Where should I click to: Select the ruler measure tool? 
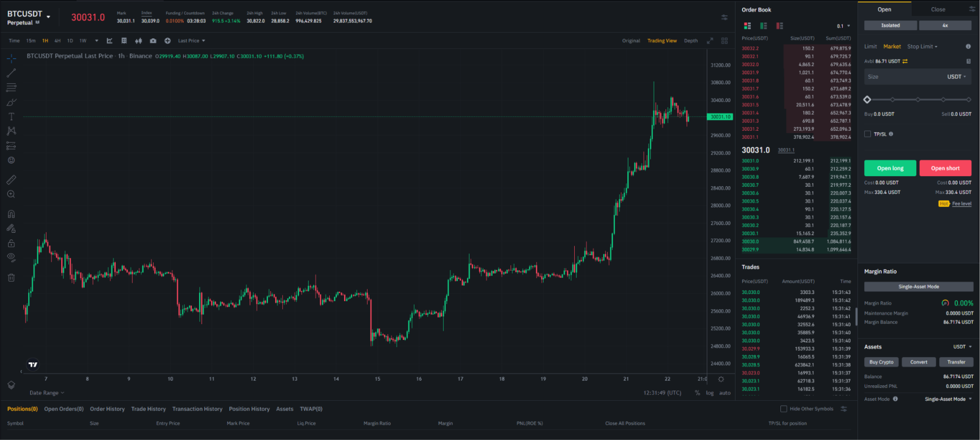pyautogui.click(x=11, y=180)
